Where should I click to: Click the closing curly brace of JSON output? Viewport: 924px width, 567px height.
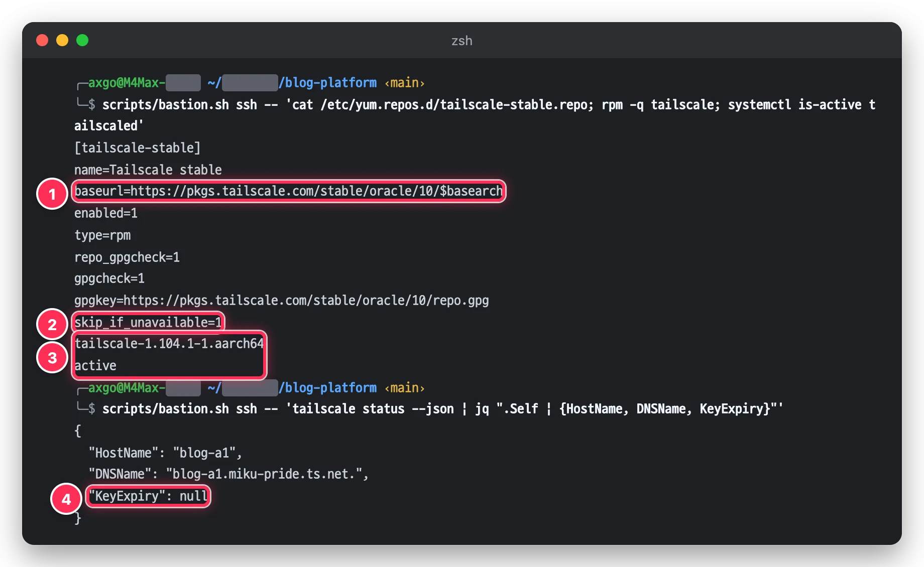point(78,518)
